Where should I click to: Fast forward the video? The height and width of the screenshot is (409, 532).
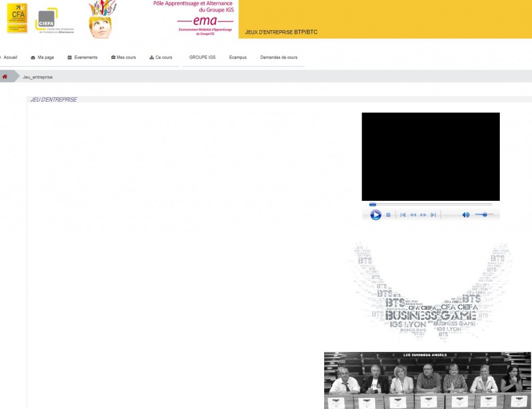coord(423,215)
